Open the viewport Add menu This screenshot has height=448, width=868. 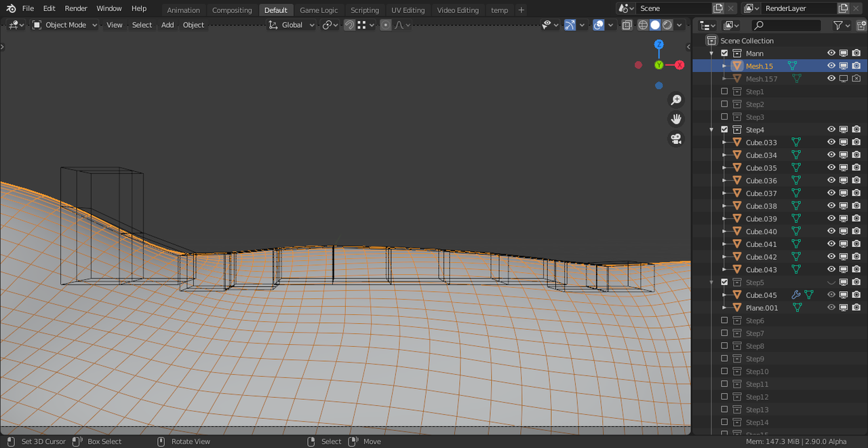(x=167, y=25)
